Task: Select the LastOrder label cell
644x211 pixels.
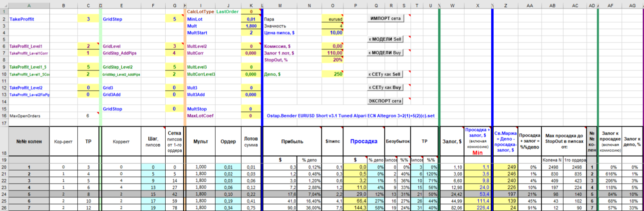Action: pos(228,11)
